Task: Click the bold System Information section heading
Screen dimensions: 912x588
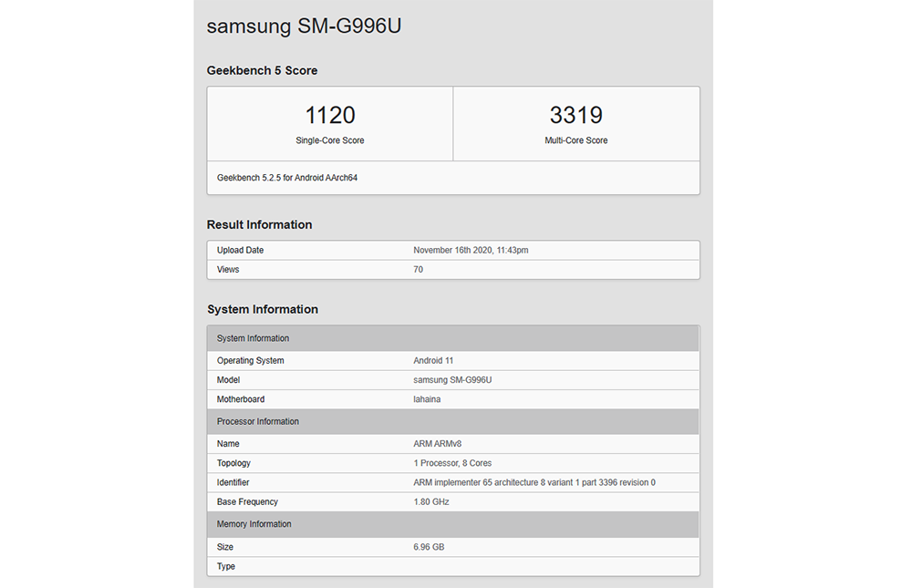Action: tap(263, 309)
